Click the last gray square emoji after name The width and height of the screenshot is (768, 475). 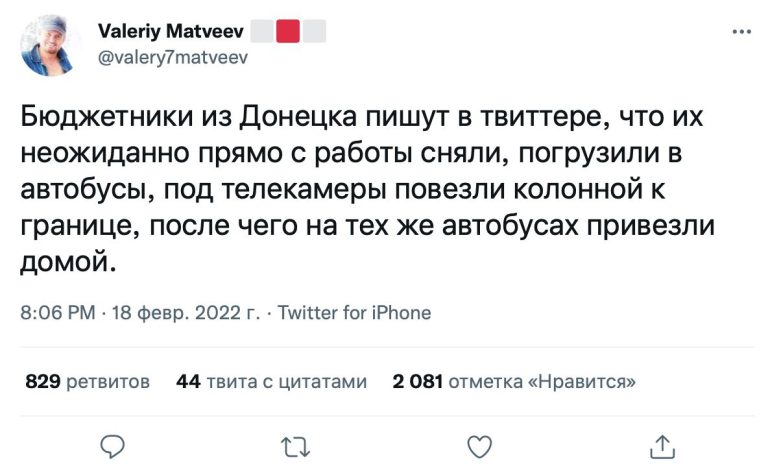point(314,31)
